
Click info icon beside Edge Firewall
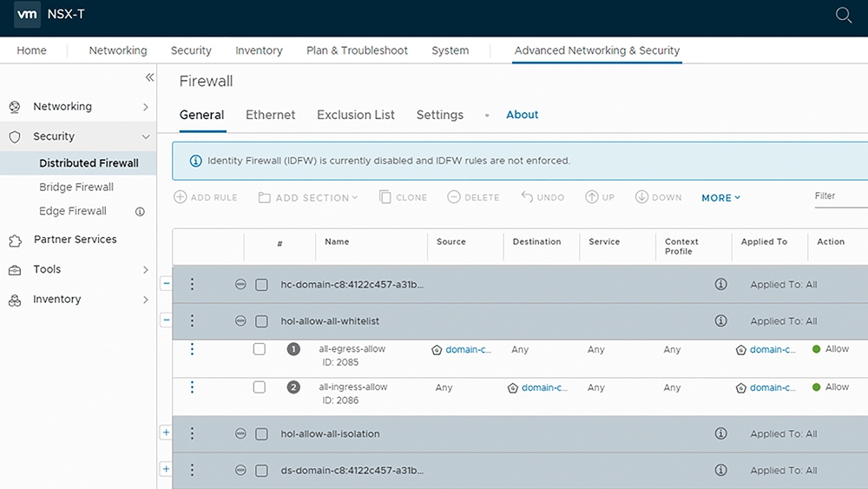[x=140, y=212]
